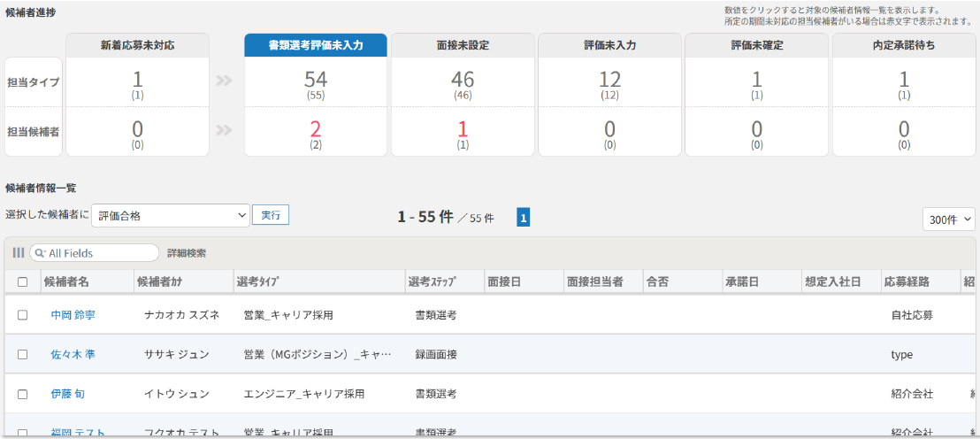The image size is (980, 439).
Task: Open candidate 中岡 鈴寧 profile link
Action: [x=73, y=314]
